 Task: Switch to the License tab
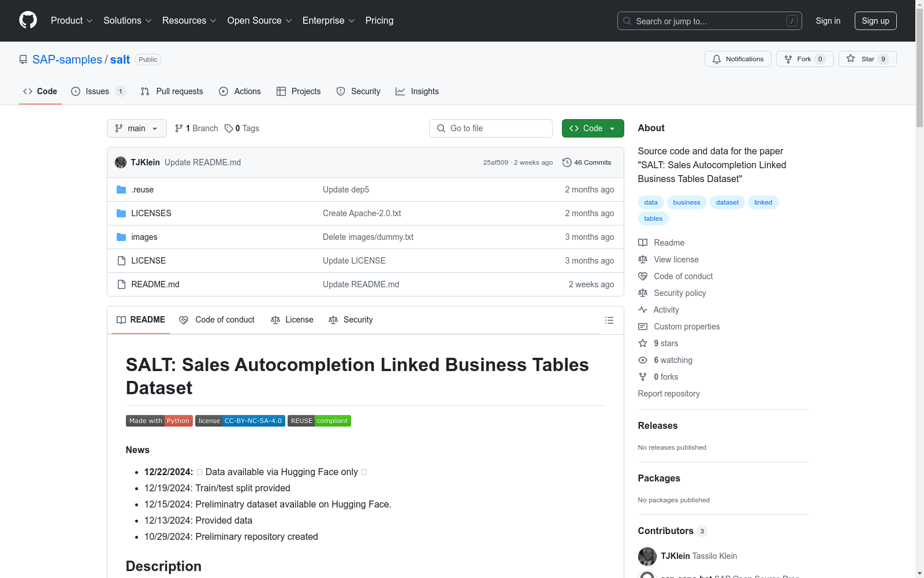[292, 320]
